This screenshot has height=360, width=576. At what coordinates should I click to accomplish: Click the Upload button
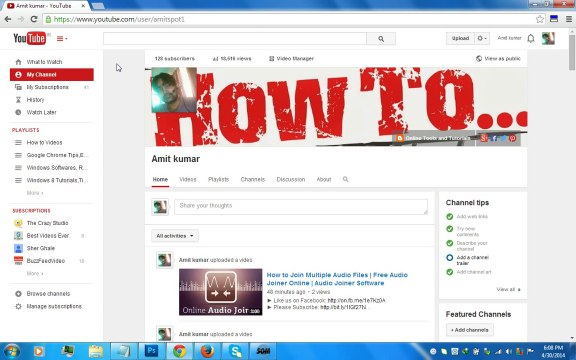pos(460,38)
